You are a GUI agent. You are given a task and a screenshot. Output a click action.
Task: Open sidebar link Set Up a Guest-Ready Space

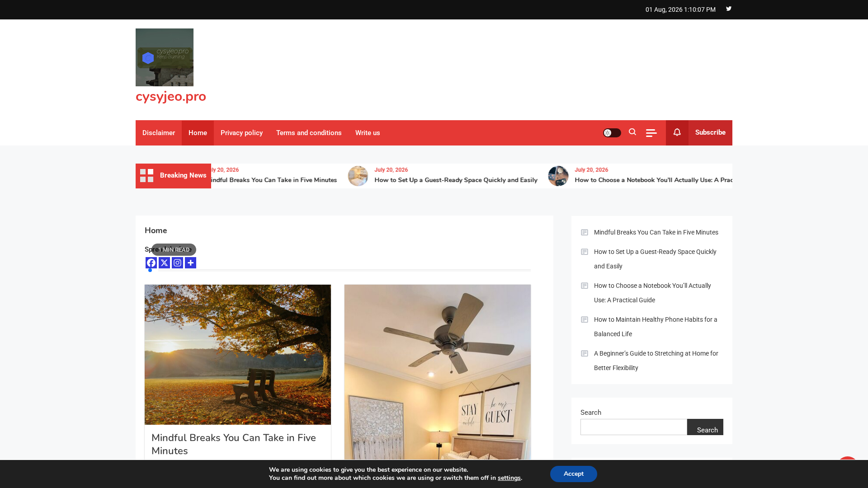coord(655,259)
